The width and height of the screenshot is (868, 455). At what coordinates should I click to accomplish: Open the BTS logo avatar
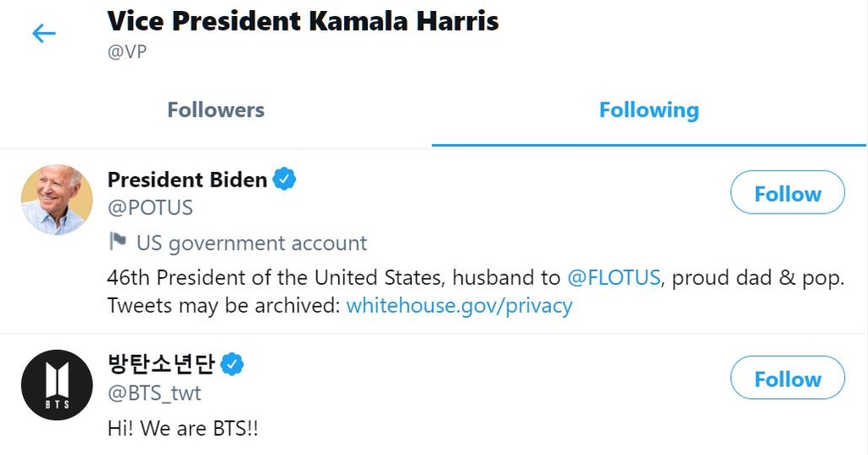click(x=57, y=385)
